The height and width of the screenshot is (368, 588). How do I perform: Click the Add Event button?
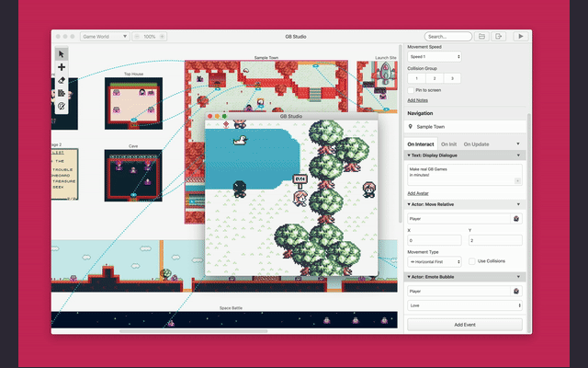coord(465,325)
